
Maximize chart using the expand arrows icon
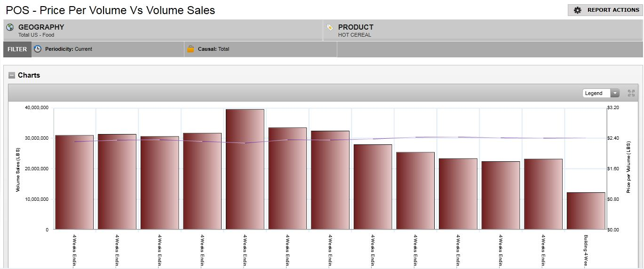pos(631,93)
